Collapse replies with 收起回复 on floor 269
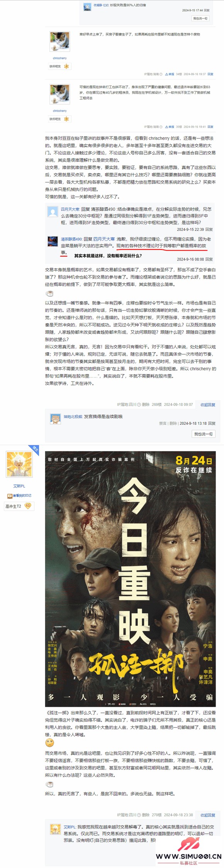 point(208,405)
